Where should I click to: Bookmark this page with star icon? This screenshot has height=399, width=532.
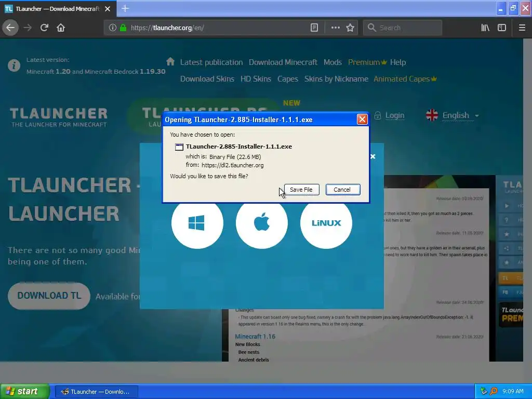350,28
